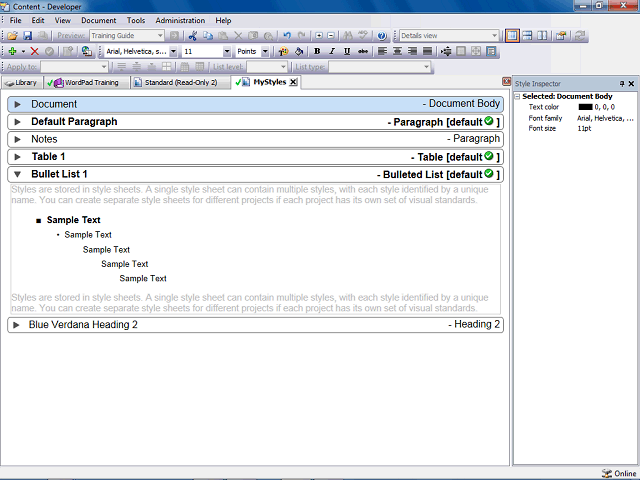Select the horizontal split view icon
Image resolution: width=640 pixels, height=480 pixels.
527,36
